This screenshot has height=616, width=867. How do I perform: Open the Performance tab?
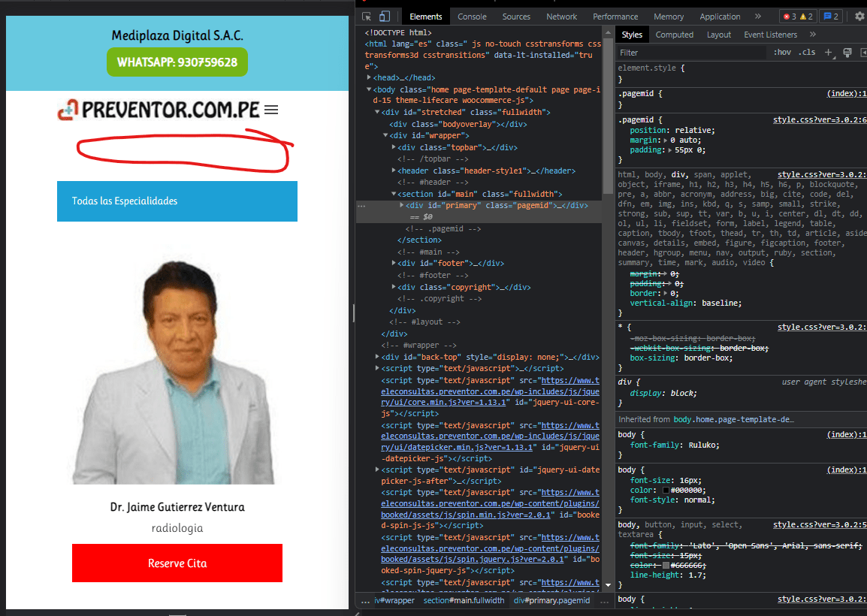pos(615,17)
